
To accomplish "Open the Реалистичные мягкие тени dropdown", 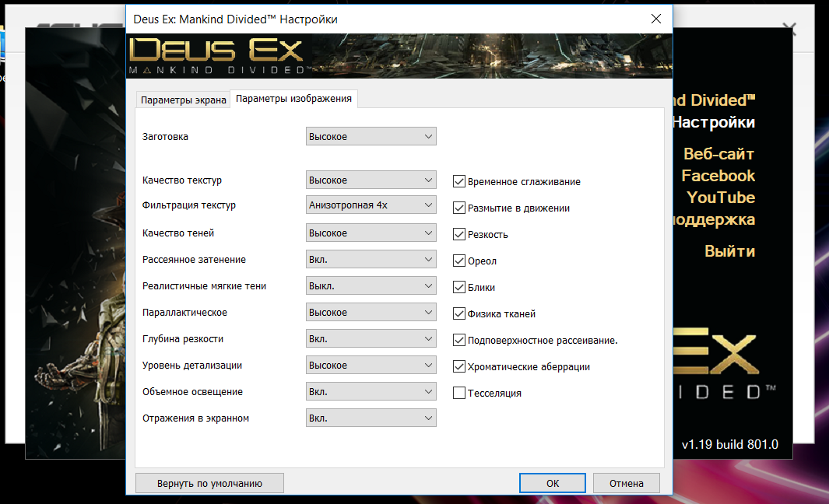I will tap(371, 285).
